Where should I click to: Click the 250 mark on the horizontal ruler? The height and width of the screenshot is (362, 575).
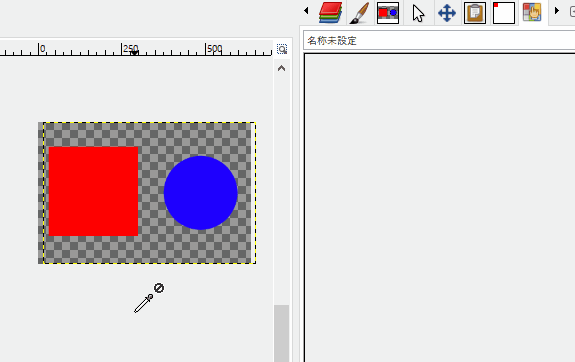(131, 48)
